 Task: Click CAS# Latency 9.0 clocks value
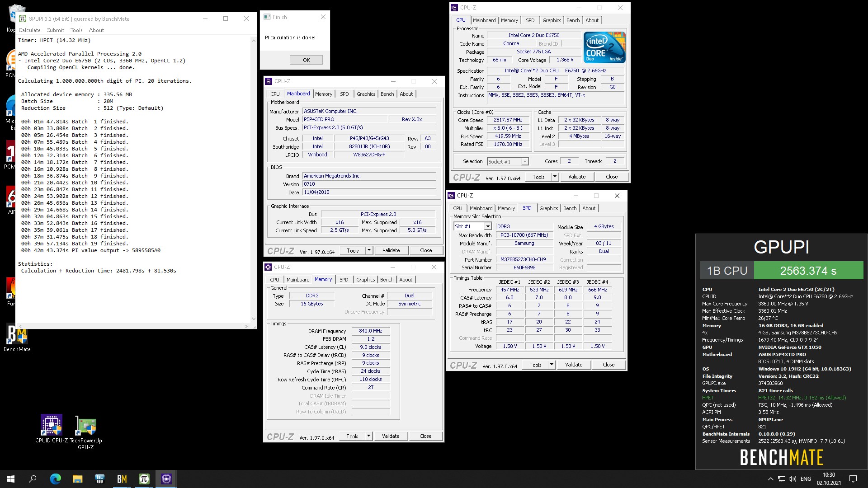pyautogui.click(x=371, y=347)
